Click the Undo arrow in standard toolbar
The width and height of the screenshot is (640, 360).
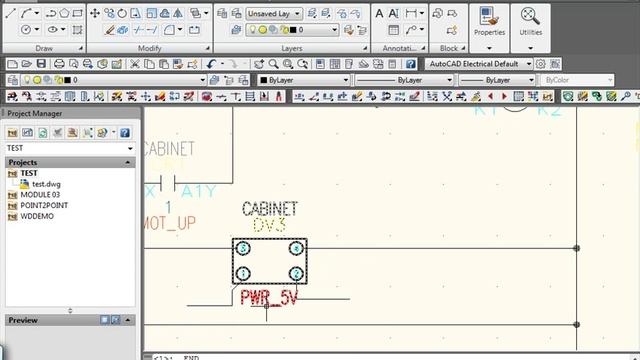pos(211,64)
